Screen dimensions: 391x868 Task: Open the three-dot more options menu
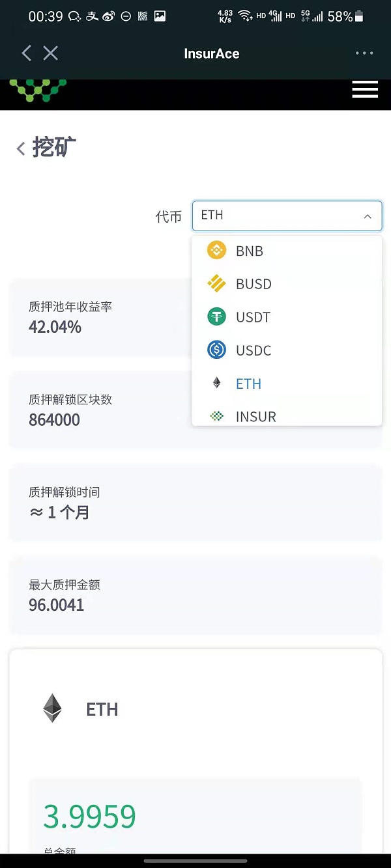pyautogui.click(x=364, y=53)
